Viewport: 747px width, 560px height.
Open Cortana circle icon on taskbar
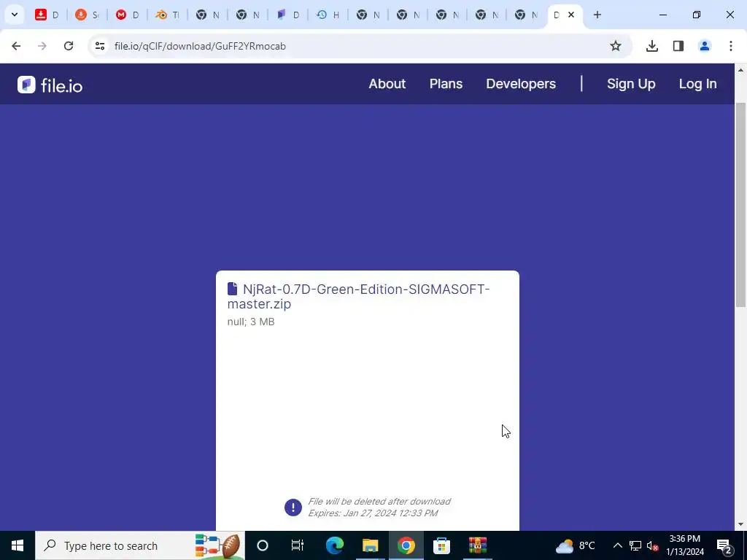click(263, 545)
